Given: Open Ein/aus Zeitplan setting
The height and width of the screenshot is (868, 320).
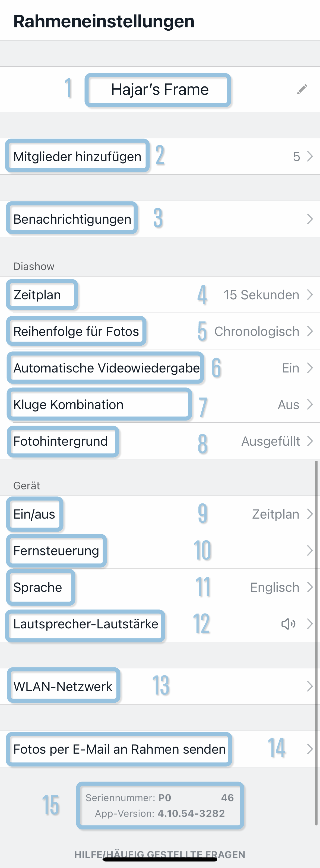Looking at the screenshot, I should (x=160, y=514).
